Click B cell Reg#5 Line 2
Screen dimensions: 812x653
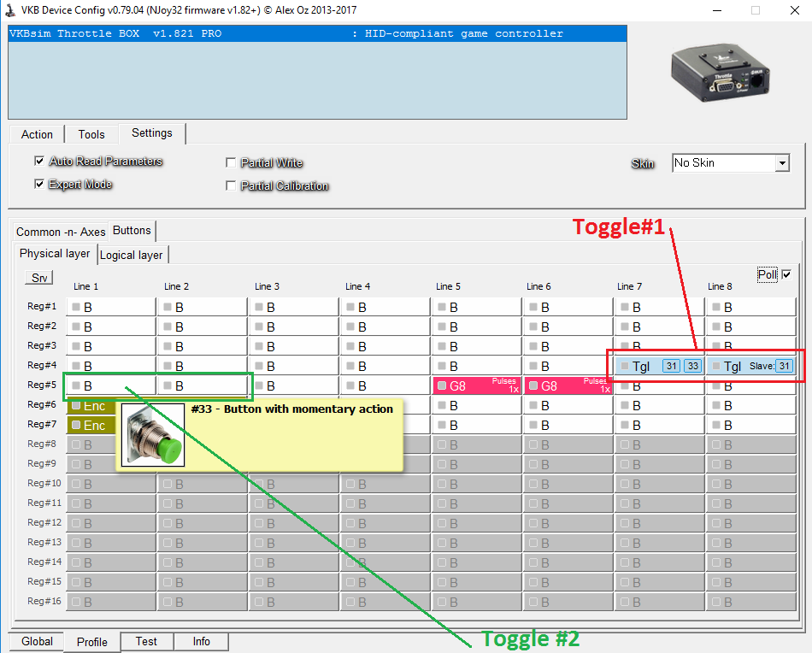(202, 385)
